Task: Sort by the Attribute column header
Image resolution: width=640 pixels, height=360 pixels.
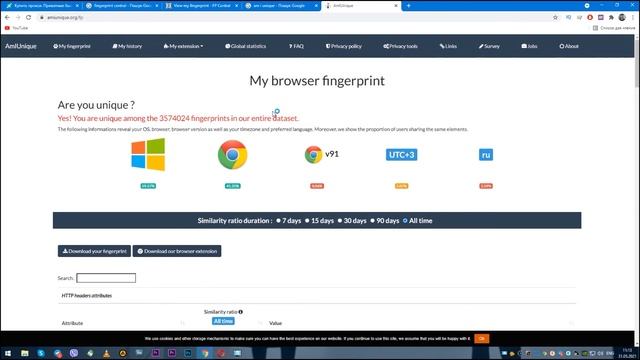Action: click(x=72, y=323)
